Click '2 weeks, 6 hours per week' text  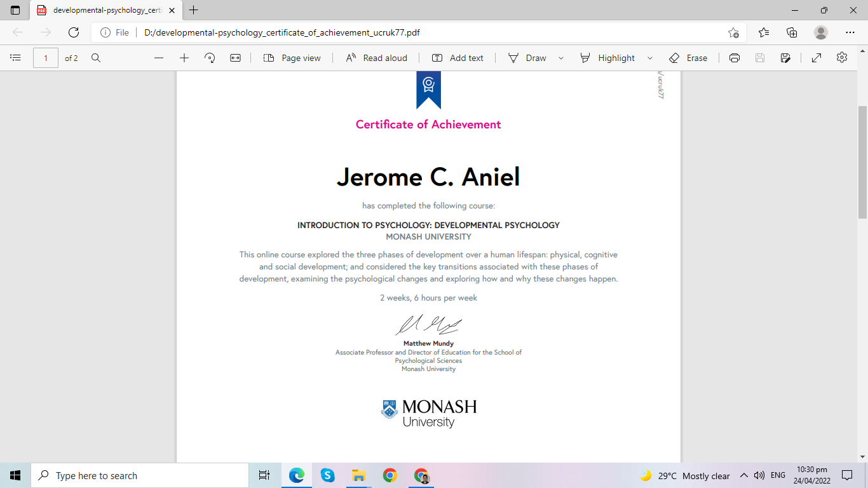pos(428,298)
